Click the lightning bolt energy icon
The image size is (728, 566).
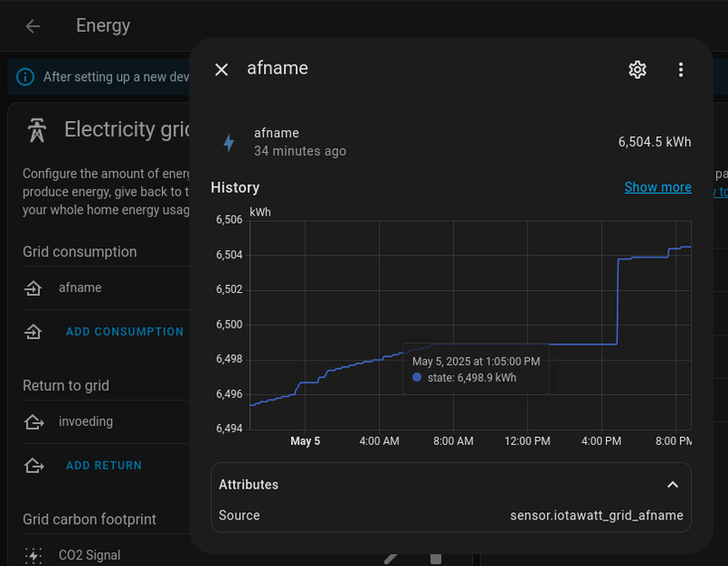click(229, 142)
